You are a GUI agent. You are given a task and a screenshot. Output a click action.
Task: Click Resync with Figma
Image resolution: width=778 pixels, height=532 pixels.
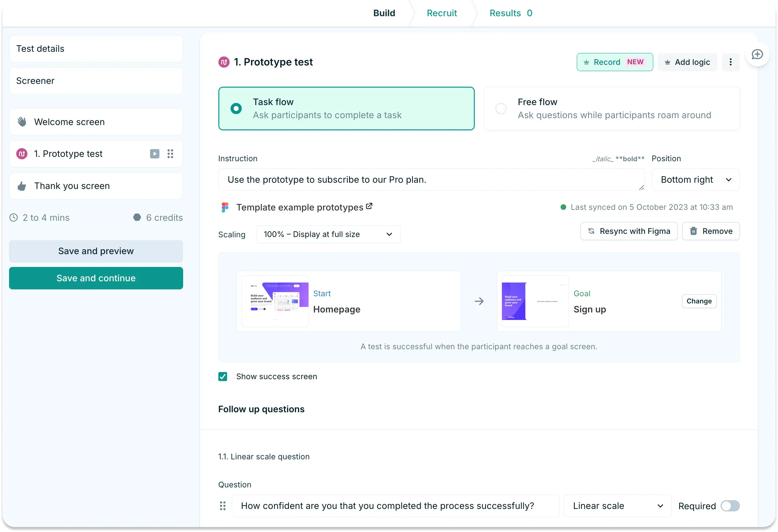tap(628, 231)
